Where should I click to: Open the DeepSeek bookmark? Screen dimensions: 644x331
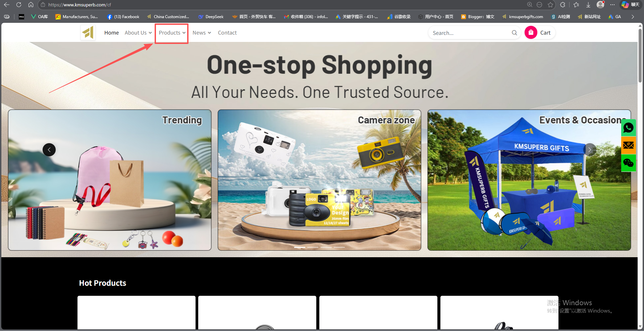pos(211,17)
